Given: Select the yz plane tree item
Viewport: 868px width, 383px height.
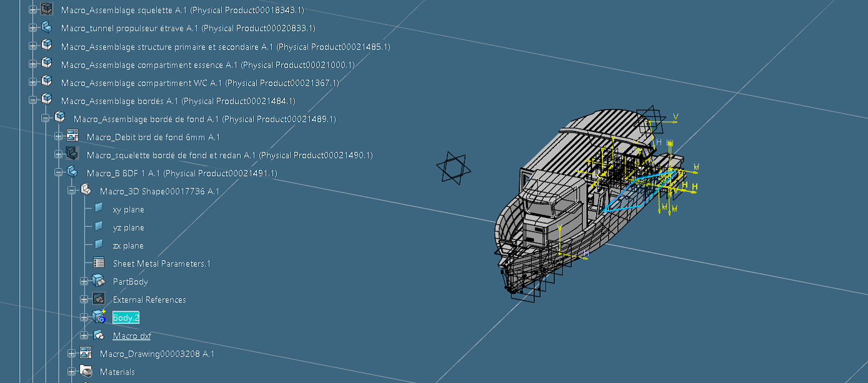Looking at the screenshot, I should click(x=128, y=227).
